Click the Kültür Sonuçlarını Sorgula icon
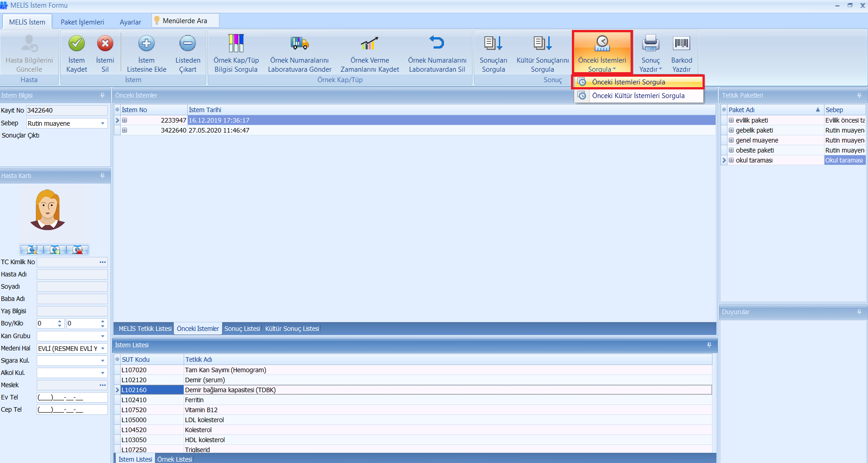Screen dimensions: 868x463 [542, 43]
